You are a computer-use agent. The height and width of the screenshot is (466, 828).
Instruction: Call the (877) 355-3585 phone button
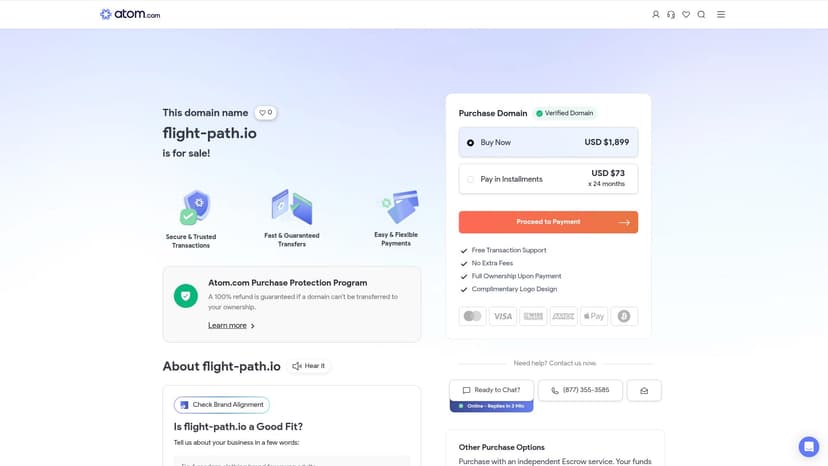(580, 390)
